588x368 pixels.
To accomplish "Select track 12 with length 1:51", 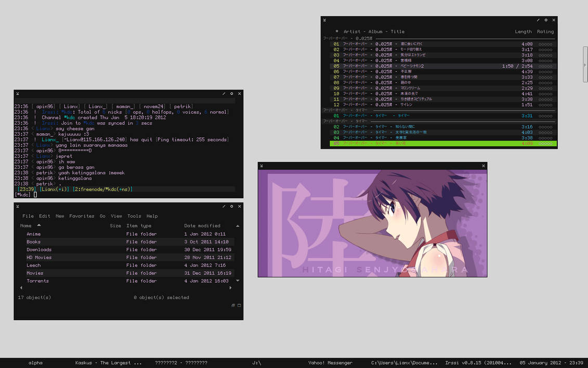I will click(443, 105).
